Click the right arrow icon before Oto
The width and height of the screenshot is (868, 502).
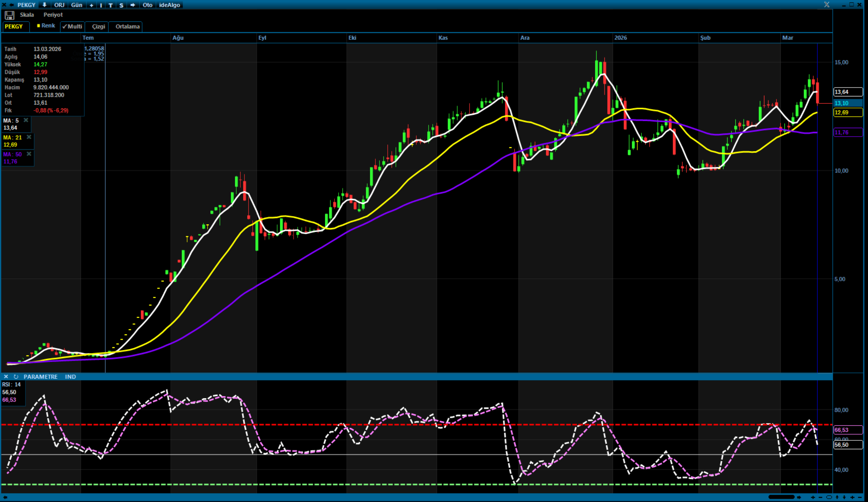133,5
